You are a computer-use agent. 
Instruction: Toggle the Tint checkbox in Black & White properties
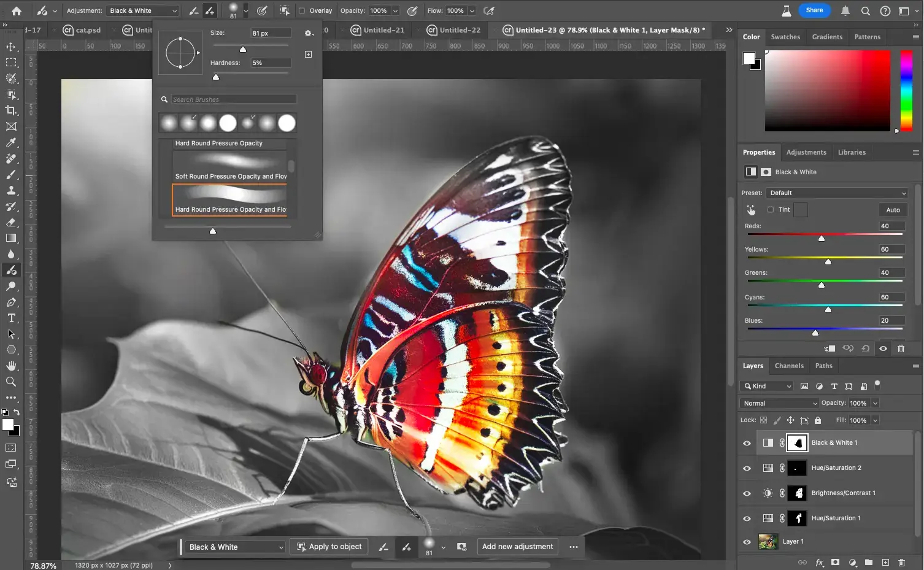(771, 209)
